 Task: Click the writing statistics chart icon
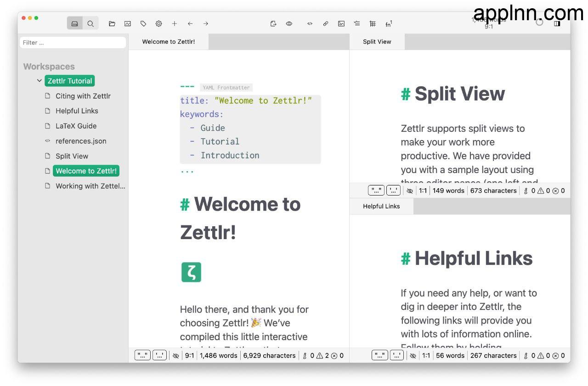tap(128, 23)
